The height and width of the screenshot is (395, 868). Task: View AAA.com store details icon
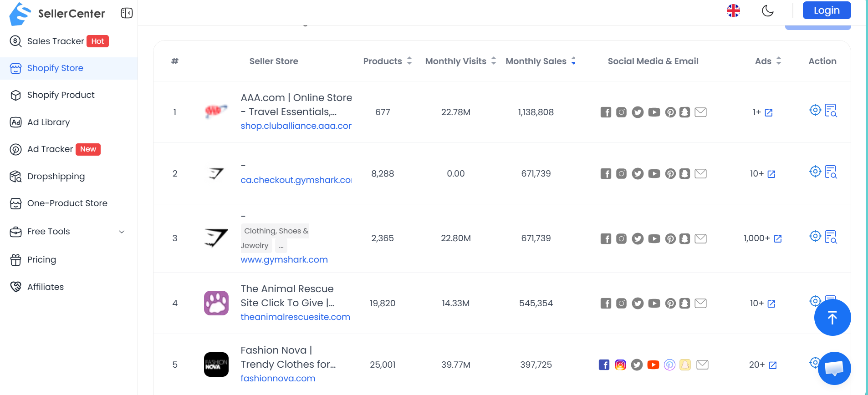coord(831,111)
